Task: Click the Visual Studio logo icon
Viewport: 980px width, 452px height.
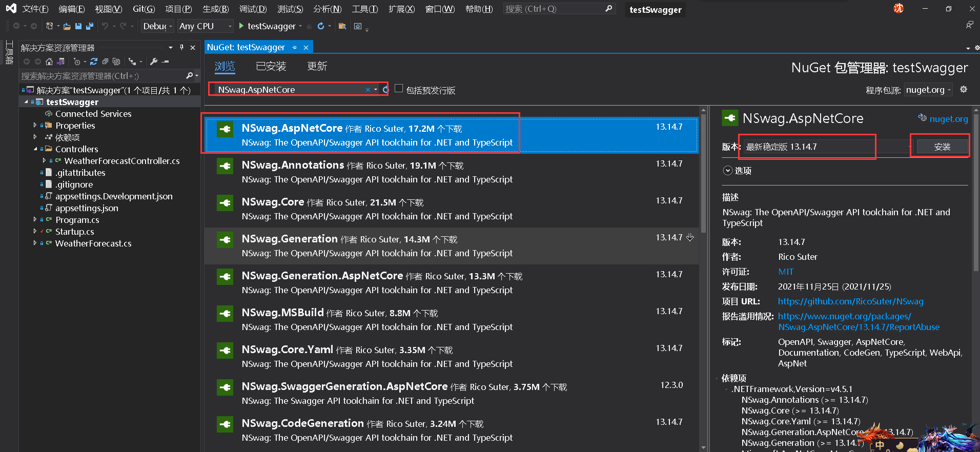Action: (11, 9)
